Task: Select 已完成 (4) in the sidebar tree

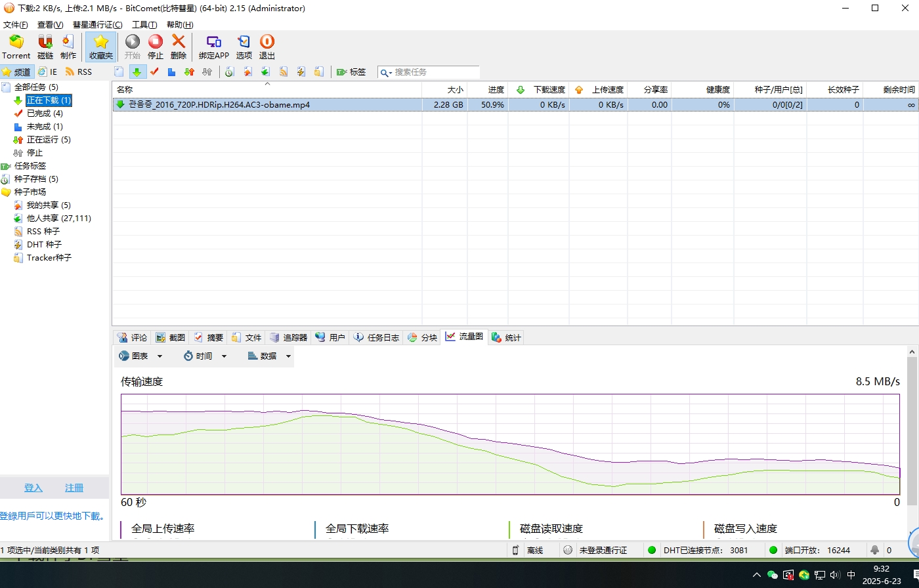Action: click(x=45, y=113)
